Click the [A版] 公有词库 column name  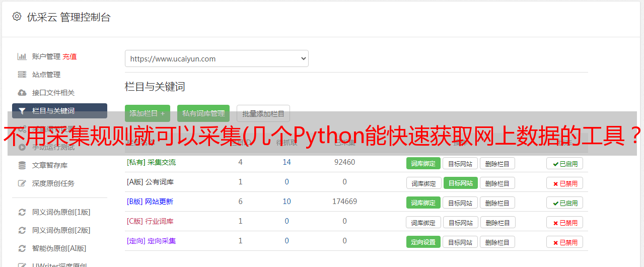click(150, 182)
